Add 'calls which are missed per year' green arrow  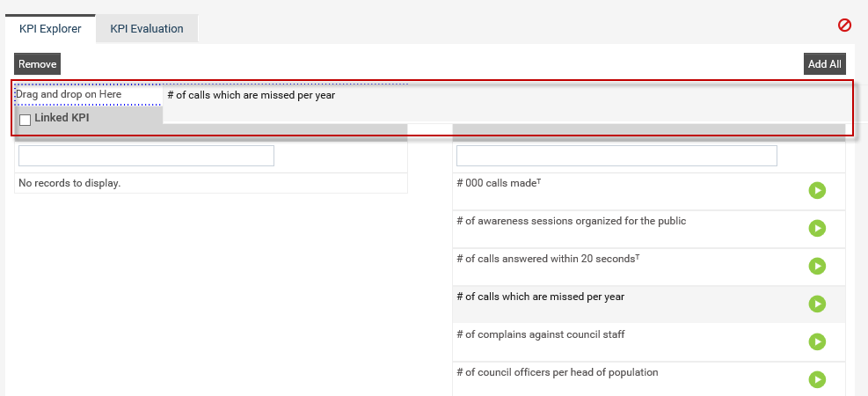tap(816, 304)
